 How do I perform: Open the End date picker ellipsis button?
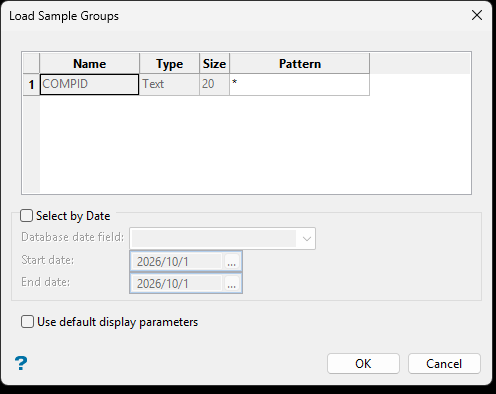[x=232, y=284]
